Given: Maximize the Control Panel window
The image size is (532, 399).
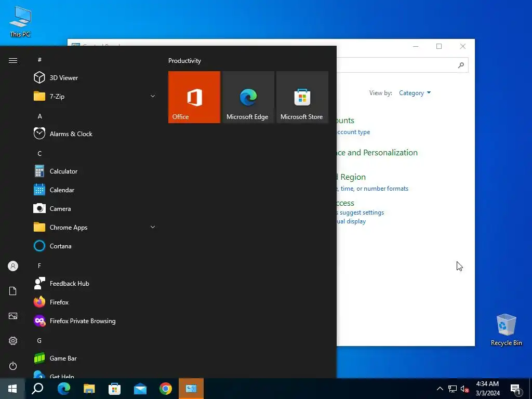Looking at the screenshot, I should (x=439, y=46).
